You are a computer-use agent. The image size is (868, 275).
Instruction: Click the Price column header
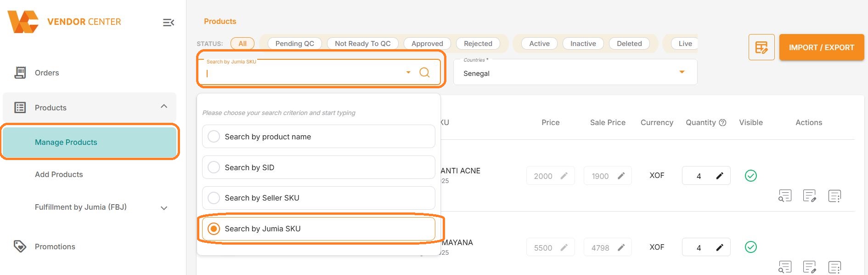click(x=551, y=122)
